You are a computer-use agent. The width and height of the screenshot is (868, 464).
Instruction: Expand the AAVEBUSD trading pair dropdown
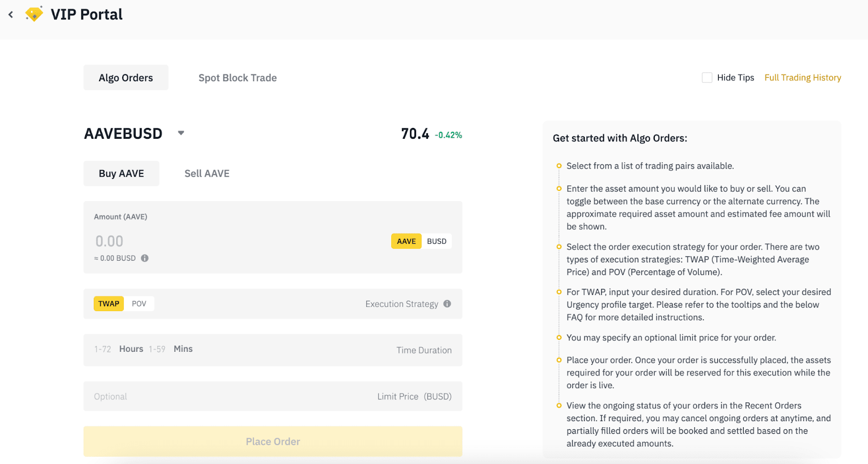point(181,133)
